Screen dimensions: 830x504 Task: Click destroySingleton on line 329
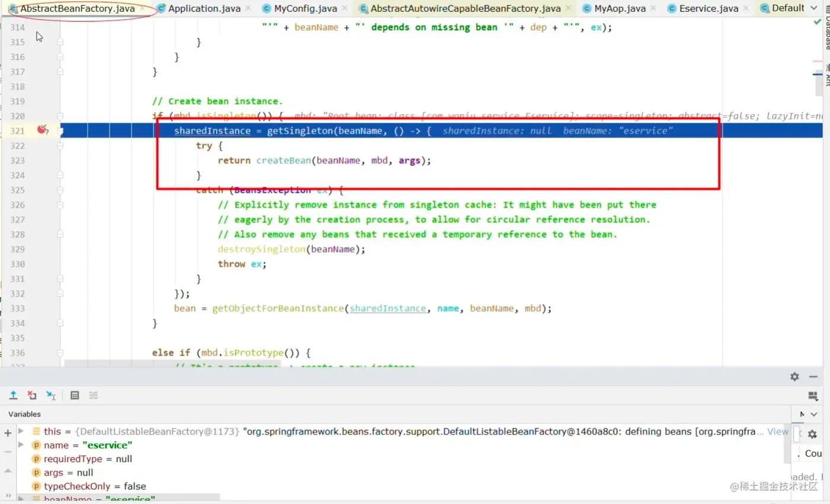click(x=261, y=249)
